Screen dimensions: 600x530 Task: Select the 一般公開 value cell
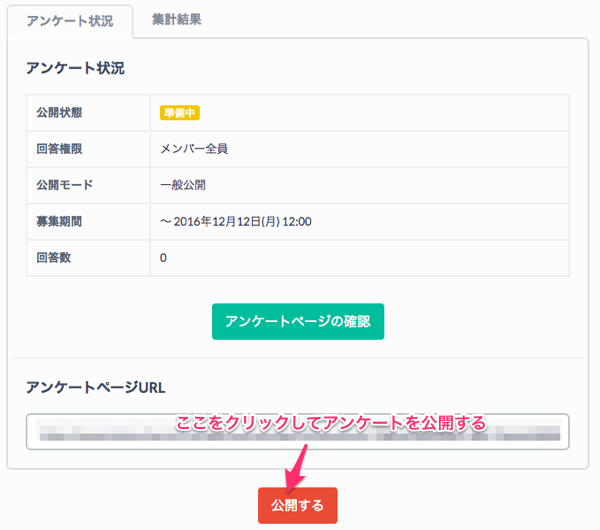click(183, 185)
